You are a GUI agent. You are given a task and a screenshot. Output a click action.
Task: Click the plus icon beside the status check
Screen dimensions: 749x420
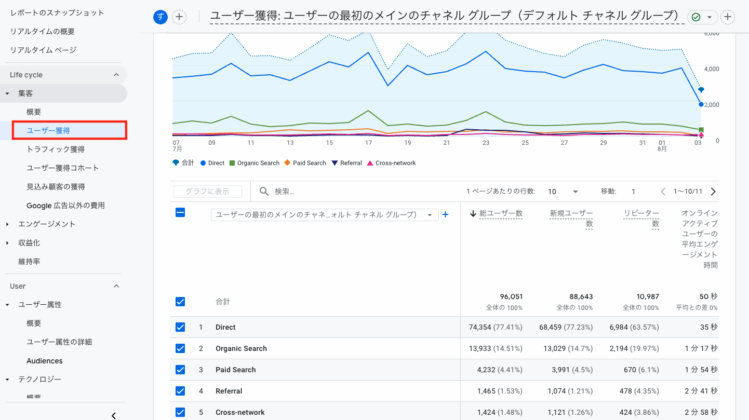[x=728, y=17]
